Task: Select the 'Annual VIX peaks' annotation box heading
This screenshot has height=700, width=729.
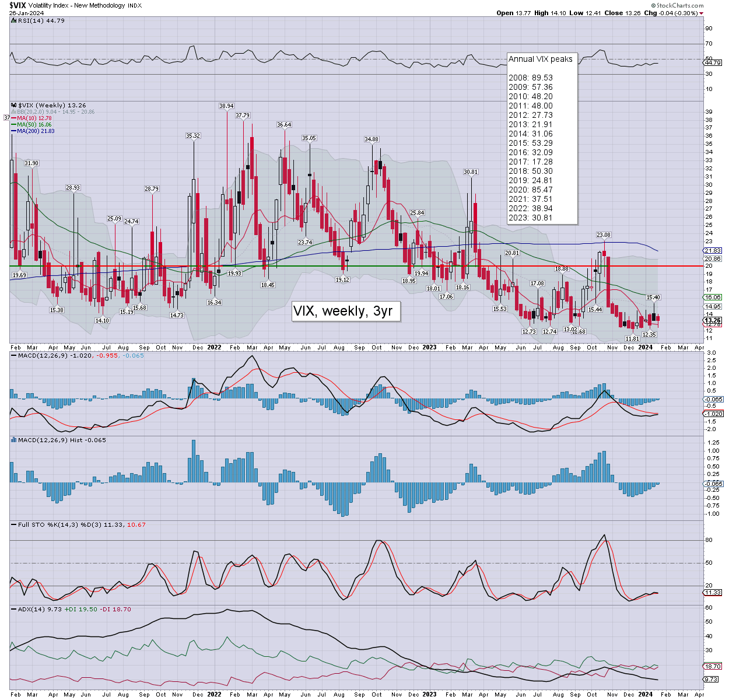Action: click(x=540, y=59)
